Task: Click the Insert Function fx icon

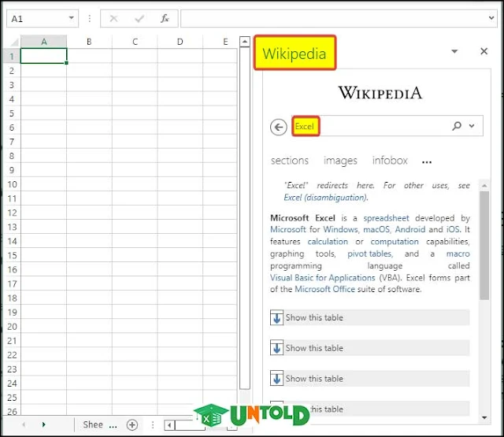Action: (165, 19)
